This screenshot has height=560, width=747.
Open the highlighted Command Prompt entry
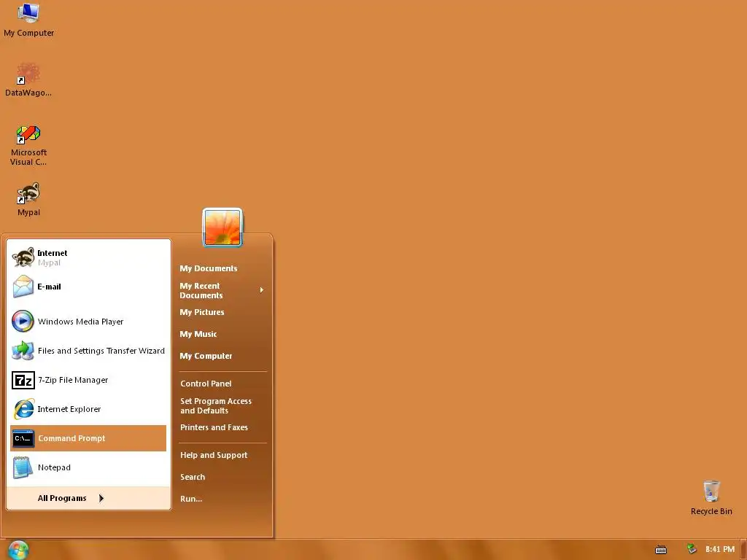(88, 438)
